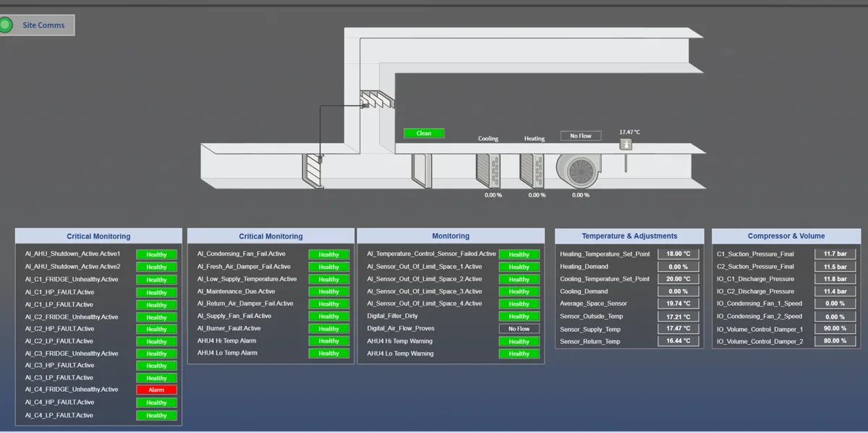Click Healthy status for Digital_Filter_Dirty

(519, 317)
